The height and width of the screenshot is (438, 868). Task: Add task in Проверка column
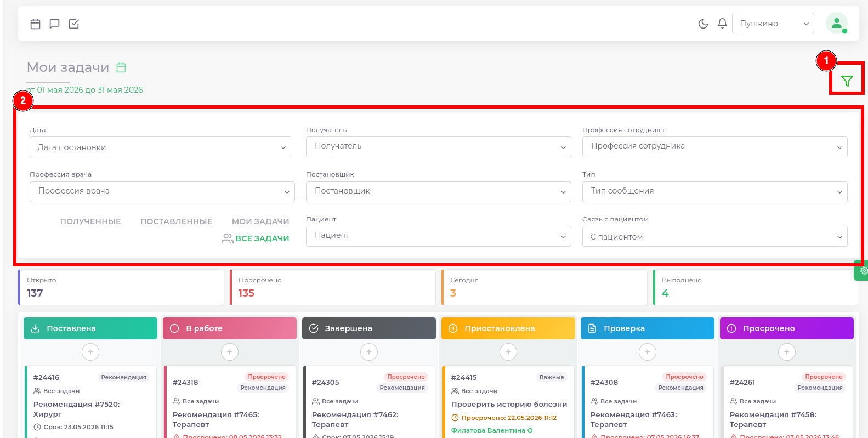pos(648,352)
